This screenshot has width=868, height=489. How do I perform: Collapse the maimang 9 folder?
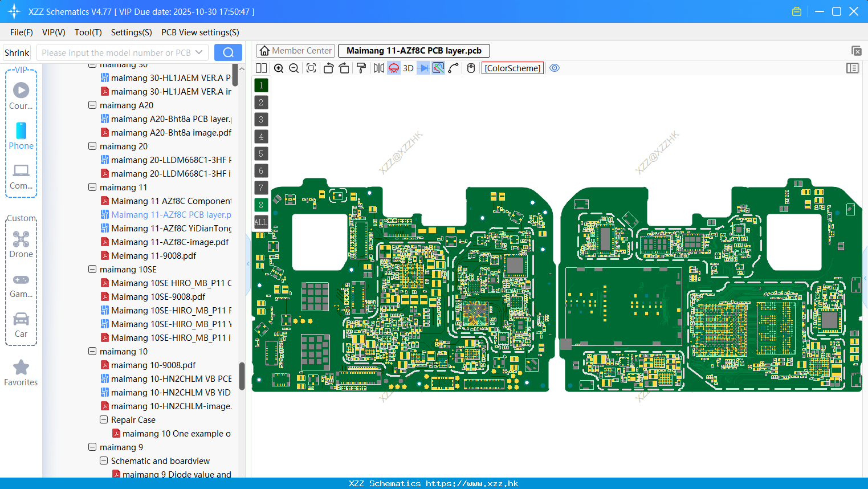(92, 447)
